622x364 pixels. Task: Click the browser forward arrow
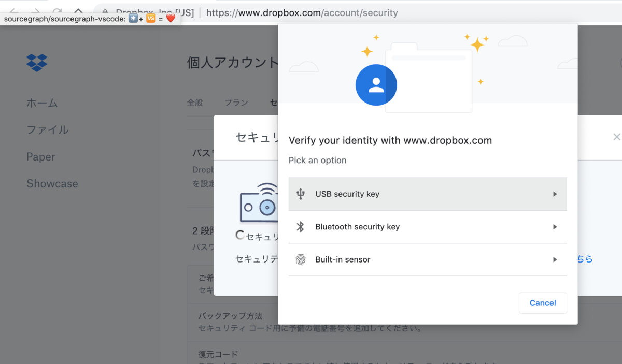coord(35,11)
